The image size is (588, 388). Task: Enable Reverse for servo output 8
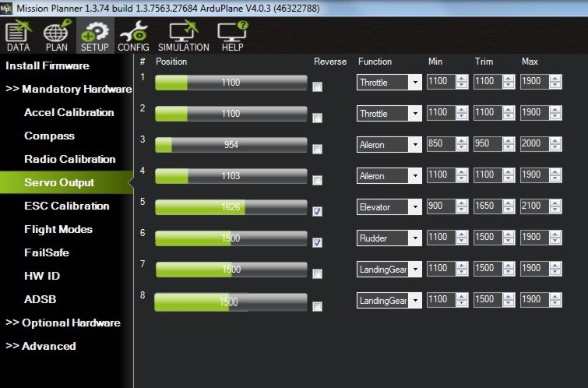317,306
